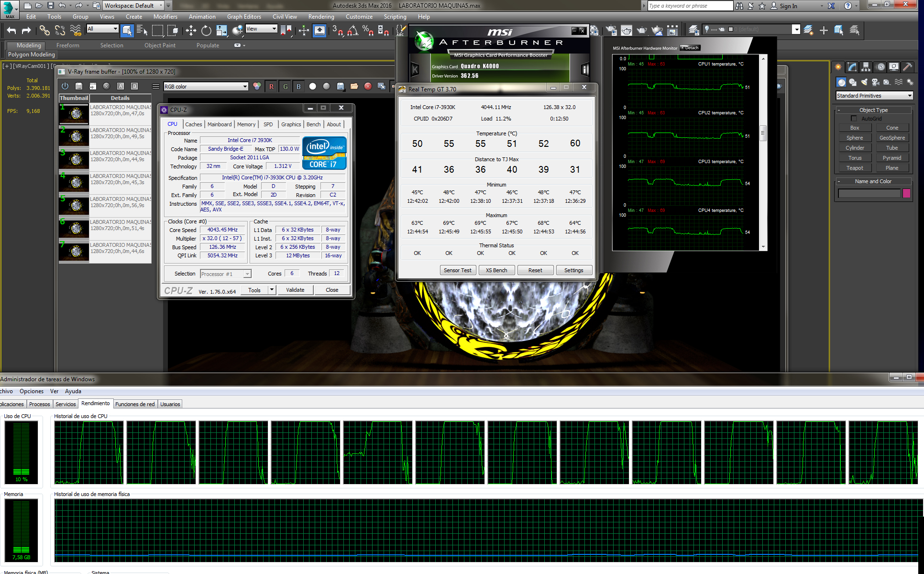The image size is (924, 574).
Task: Click the Select and Move tool
Action: point(191,31)
